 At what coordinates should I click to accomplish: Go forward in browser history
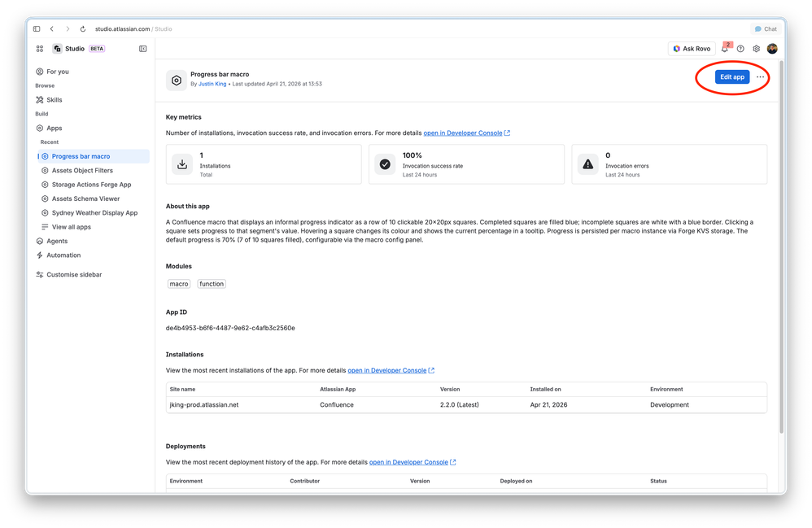68,29
